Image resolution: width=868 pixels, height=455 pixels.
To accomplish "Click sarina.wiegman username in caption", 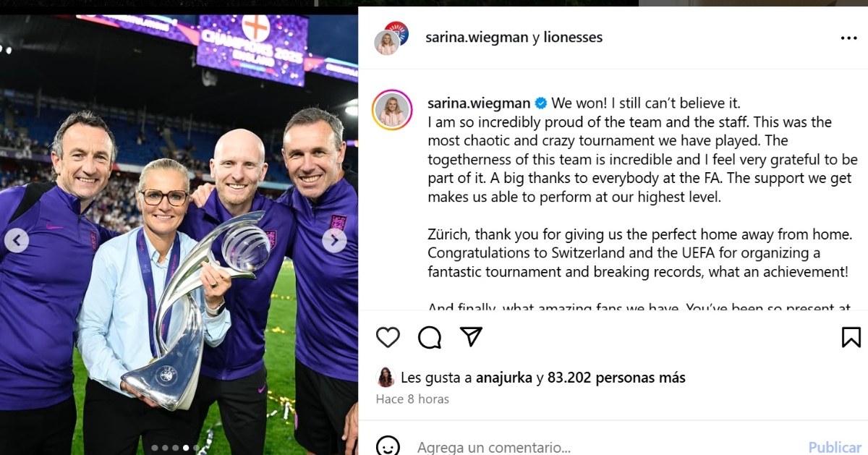I will [x=479, y=103].
